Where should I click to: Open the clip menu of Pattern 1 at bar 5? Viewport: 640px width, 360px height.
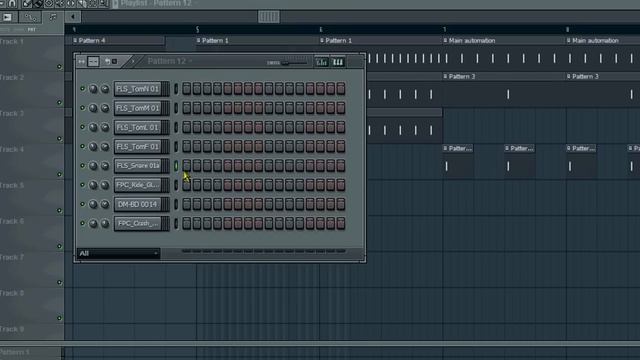click(x=198, y=40)
